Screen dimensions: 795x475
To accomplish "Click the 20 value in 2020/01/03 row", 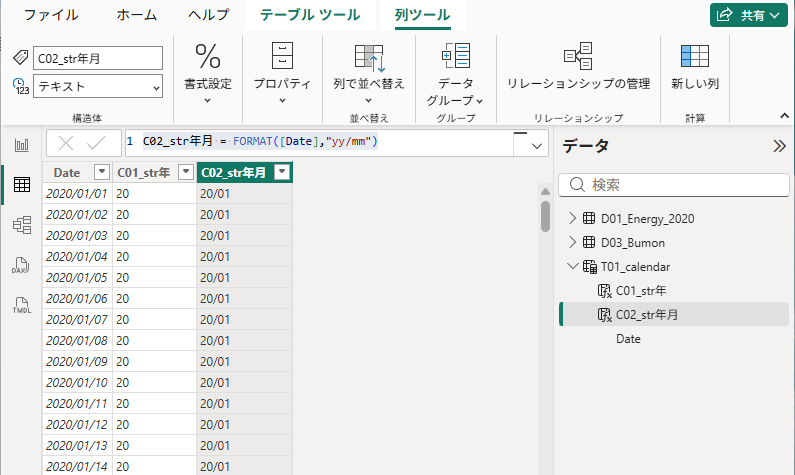I will click(x=154, y=236).
